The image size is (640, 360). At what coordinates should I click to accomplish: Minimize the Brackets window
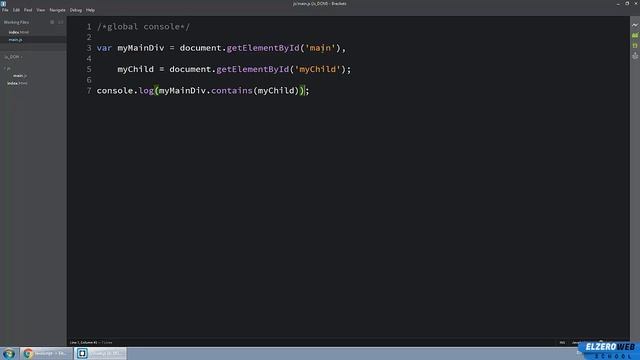(618, 3)
